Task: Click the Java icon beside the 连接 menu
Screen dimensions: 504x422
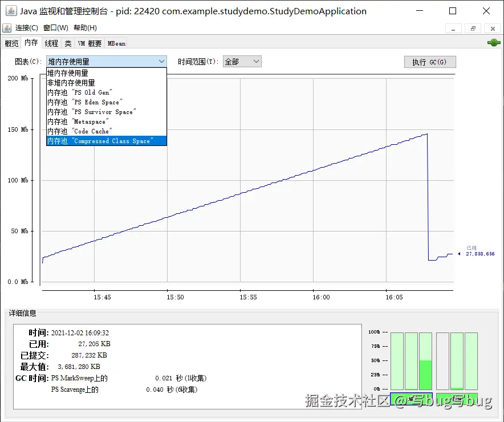Action: coord(7,28)
